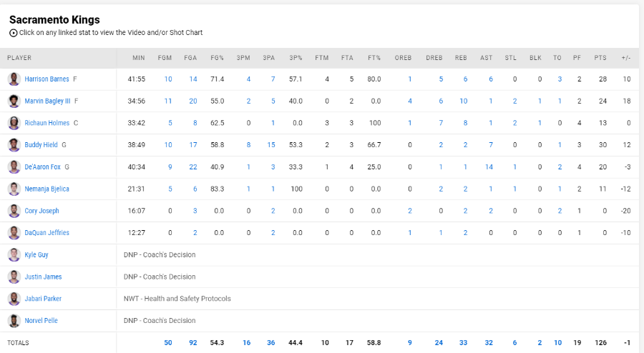Click Jabari Parker's Health and Safety Protocols note
644x353 pixels.
177,299
